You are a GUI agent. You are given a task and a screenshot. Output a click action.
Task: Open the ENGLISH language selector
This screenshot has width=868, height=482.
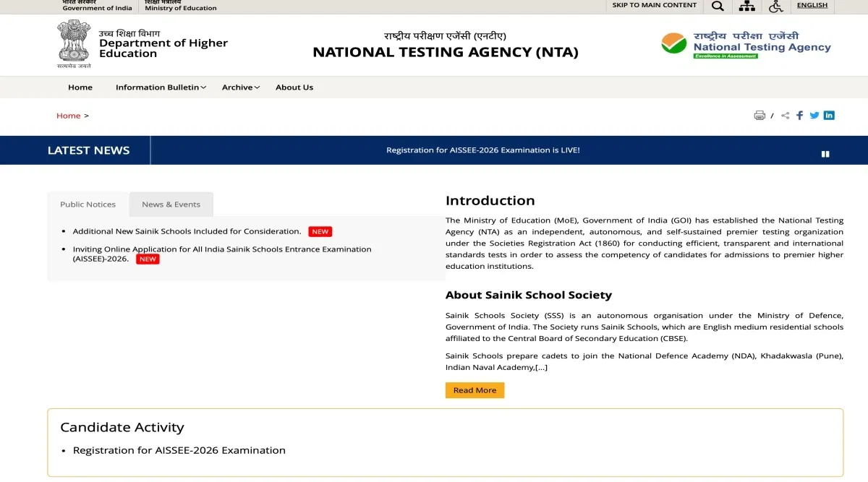pos(812,5)
